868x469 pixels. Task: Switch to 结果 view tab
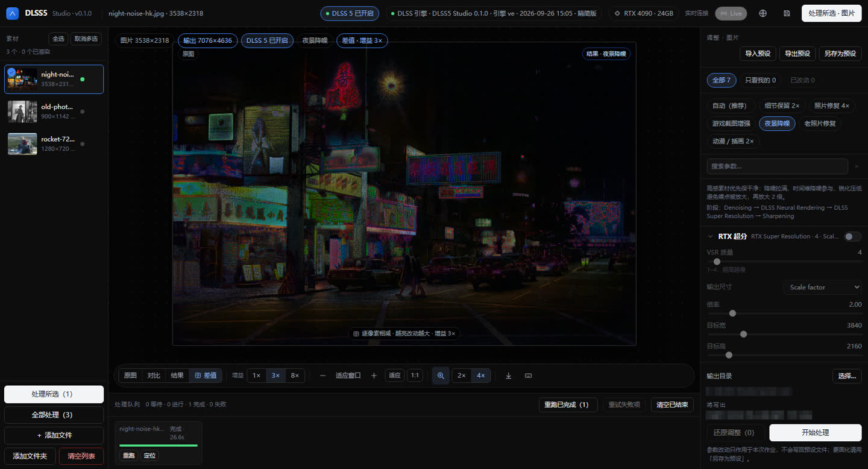coord(177,376)
